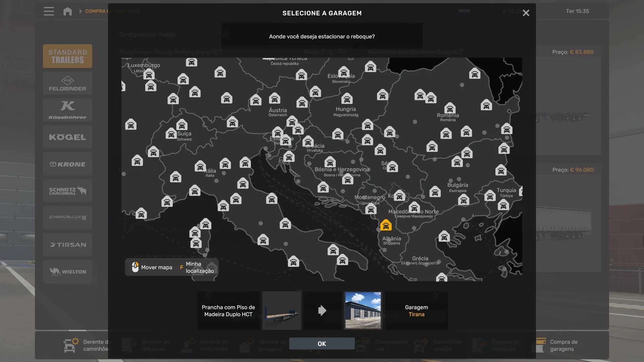Select the highlighted yellow Tirana garage icon
The width and height of the screenshot is (644, 362).
pyautogui.click(x=386, y=225)
